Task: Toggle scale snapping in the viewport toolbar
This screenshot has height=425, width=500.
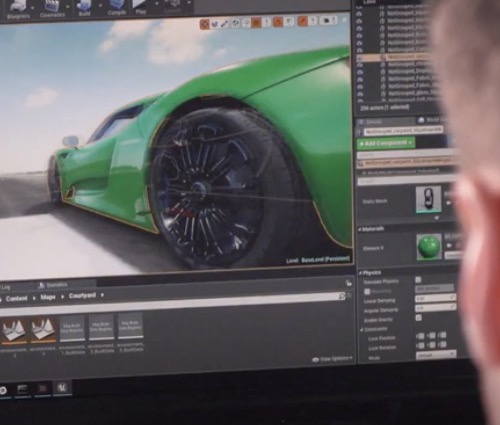Action: (x=303, y=21)
